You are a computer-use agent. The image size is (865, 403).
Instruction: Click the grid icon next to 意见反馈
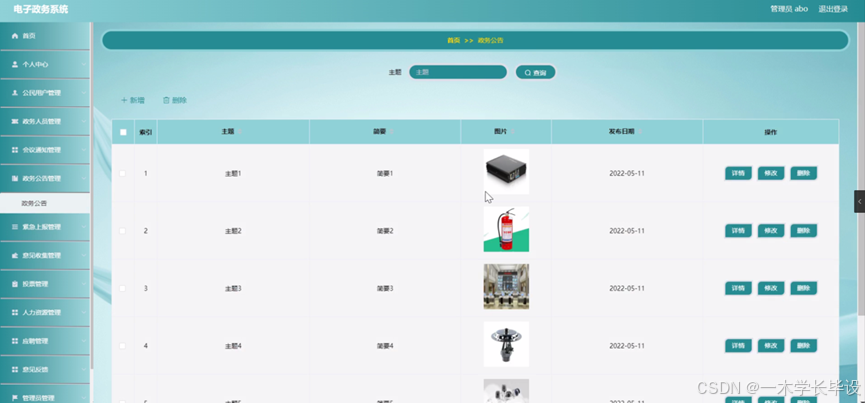[x=15, y=369]
